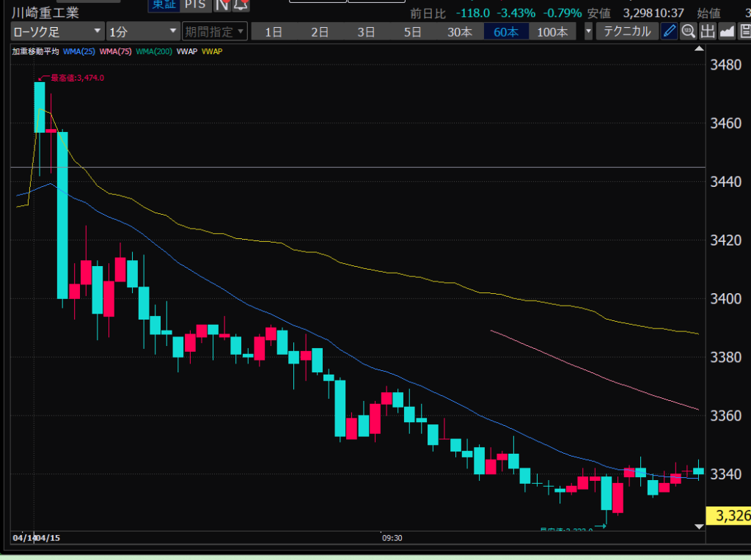The image size is (751, 560).
Task: Click the save disk icon
Action: click(x=744, y=32)
